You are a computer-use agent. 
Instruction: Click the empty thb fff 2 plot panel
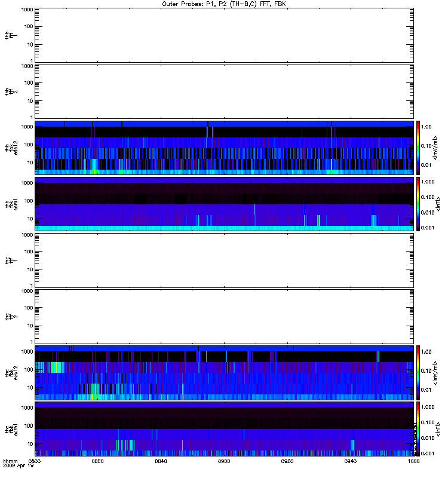[224, 91]
